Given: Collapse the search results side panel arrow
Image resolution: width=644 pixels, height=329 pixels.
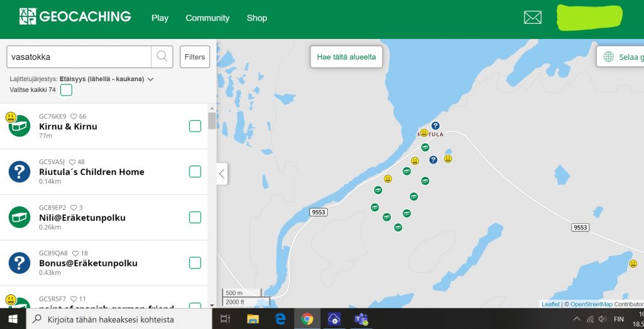Looking at the screenshot, I should coord(222,174).
